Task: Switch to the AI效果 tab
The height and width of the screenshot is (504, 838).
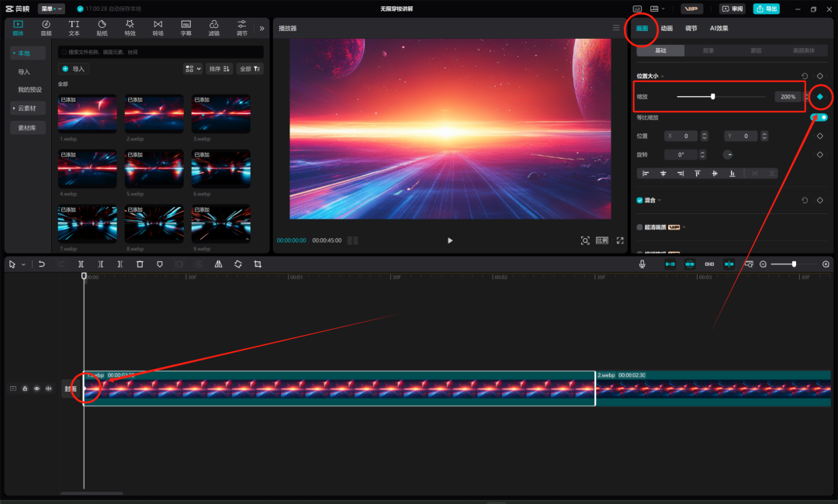Action: (719, 29)
